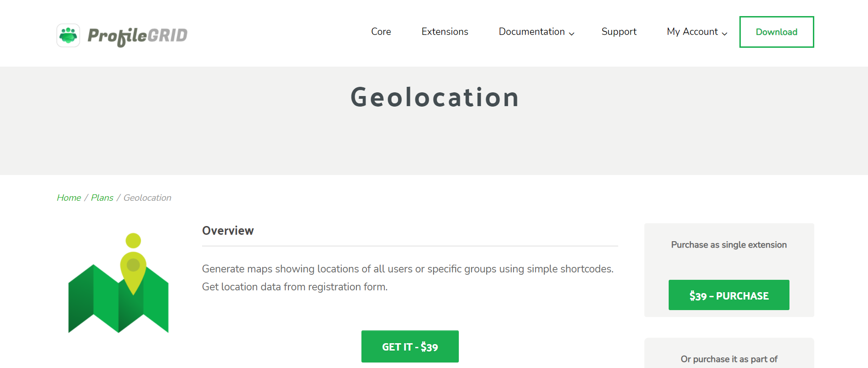Click the GET IT - $39 button
The height and width of the screenshot is (368, 868).
click(410, 346)
